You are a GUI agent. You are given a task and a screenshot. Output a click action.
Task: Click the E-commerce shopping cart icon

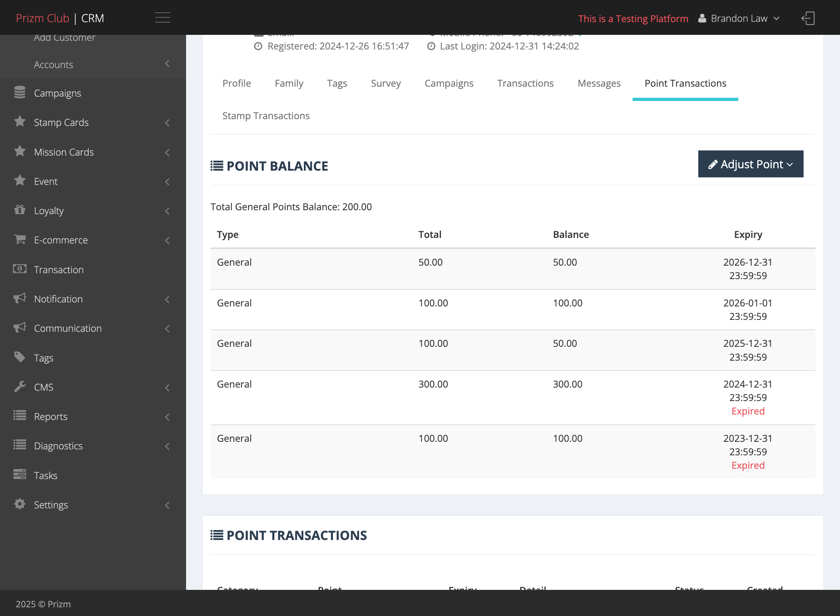pyautogui.click(x=20, y=239)
